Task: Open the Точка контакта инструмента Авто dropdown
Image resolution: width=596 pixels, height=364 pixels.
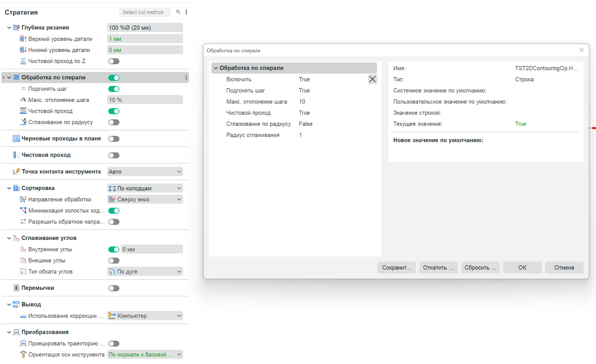Action: [145, 171]
